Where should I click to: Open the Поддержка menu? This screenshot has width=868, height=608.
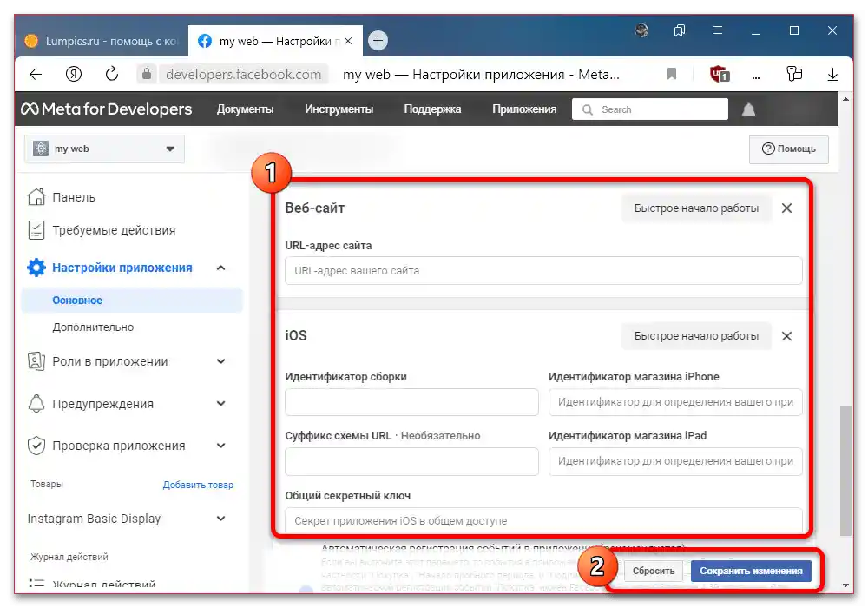pos(432,109)
